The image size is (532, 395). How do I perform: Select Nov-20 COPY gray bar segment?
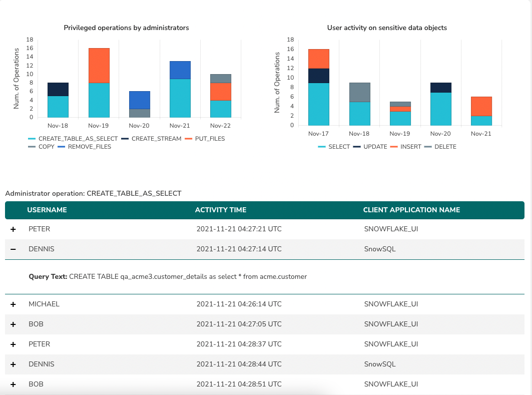point(140,113)
